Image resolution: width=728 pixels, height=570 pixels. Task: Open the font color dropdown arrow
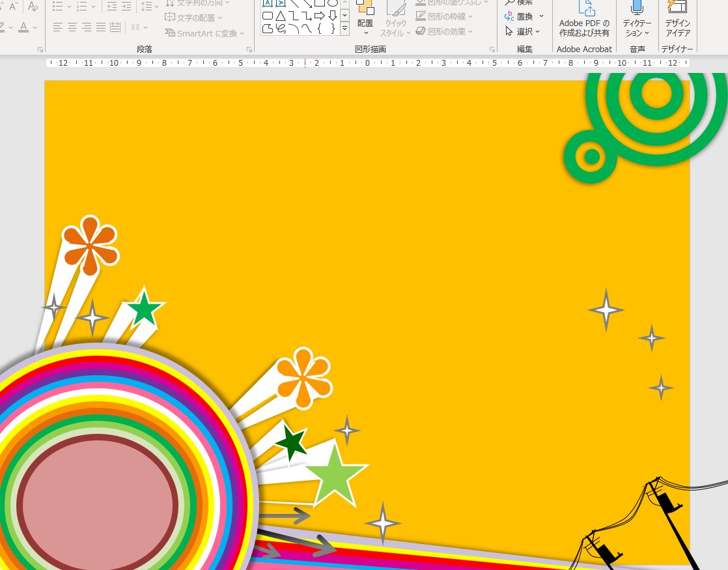pyautogui.click(x=35, y=27)
